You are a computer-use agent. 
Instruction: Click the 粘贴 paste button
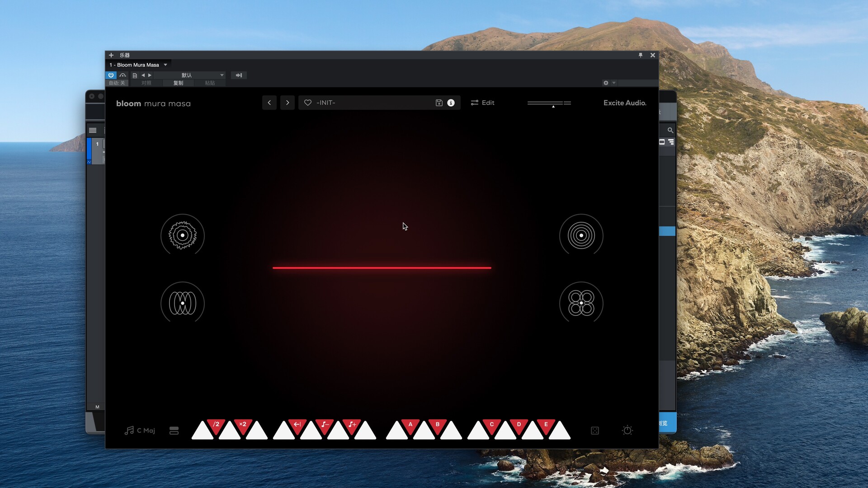211,83
